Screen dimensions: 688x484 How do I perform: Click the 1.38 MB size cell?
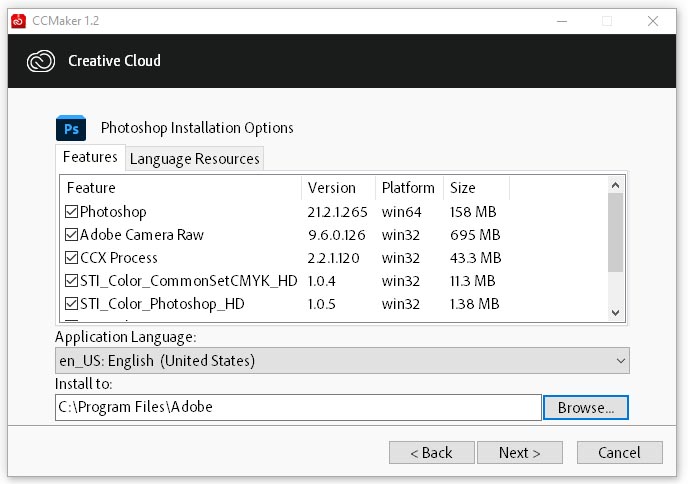475,304
